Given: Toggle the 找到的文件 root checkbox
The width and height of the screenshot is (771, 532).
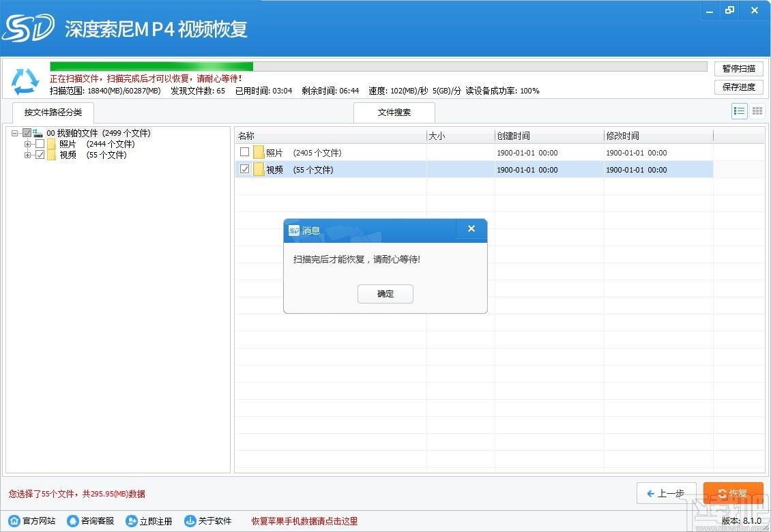Looking at the screenshot, I should (x=27, y=133).
